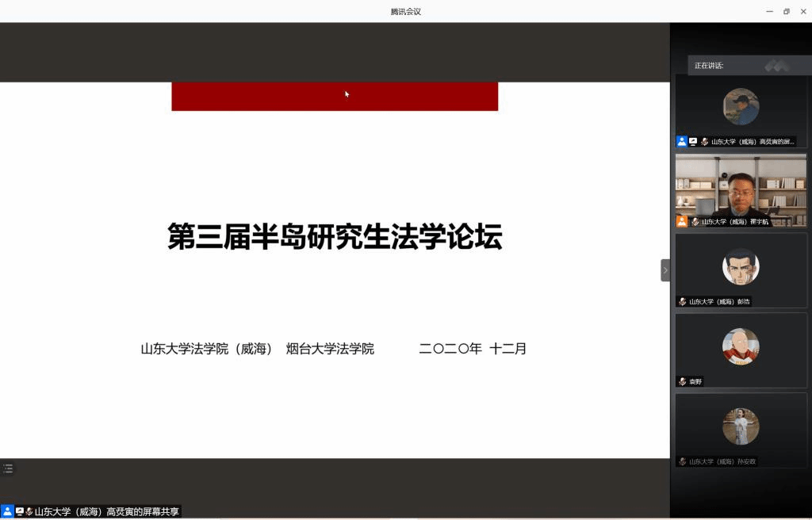The width and height of the screenshot is (812, 520).
Task: Click blue host icon in bottom-left share label
Action: pos(7,512)
